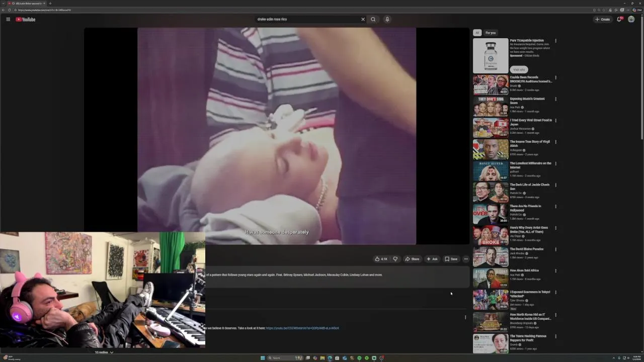Open options for Why Every Artist Goes Broke
The image size is (644, 362).
(555, 228)
